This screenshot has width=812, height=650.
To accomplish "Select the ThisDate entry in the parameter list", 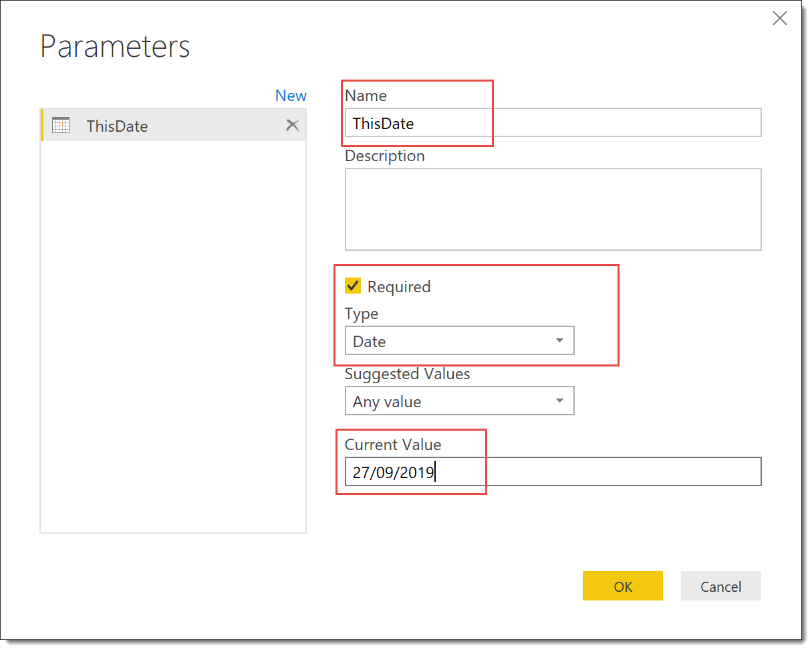I will click(x=117, y=126).
